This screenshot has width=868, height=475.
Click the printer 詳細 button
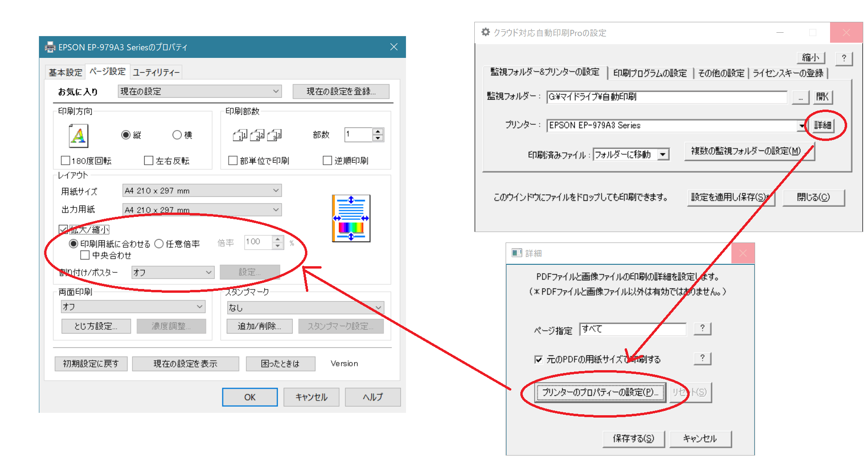coord(823,125)
